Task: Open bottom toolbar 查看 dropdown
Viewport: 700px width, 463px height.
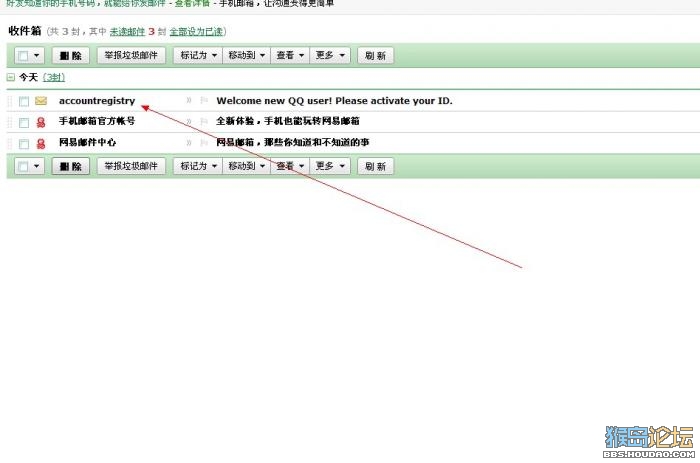Action: (290, 166)
